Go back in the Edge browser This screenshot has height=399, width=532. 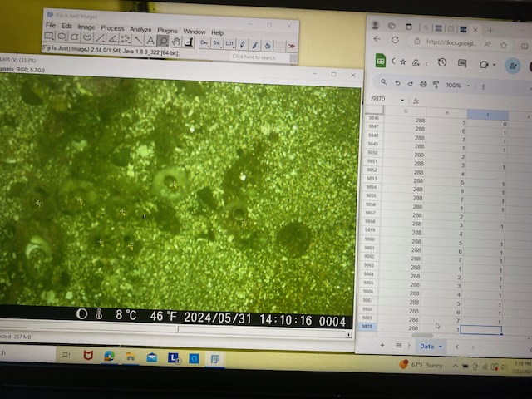point(377,39)
